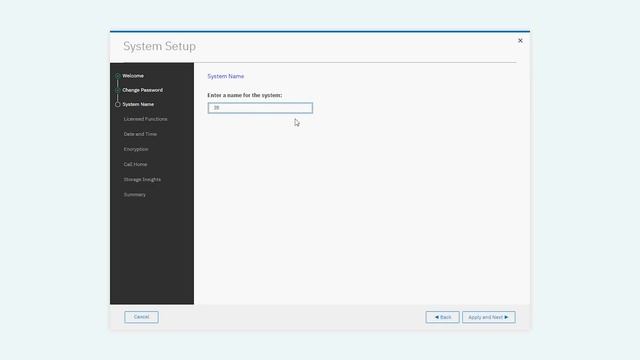640x360 pixels.
Task: Open the Date and Time step
Action: pyautogui.click(x=140, y=134)
